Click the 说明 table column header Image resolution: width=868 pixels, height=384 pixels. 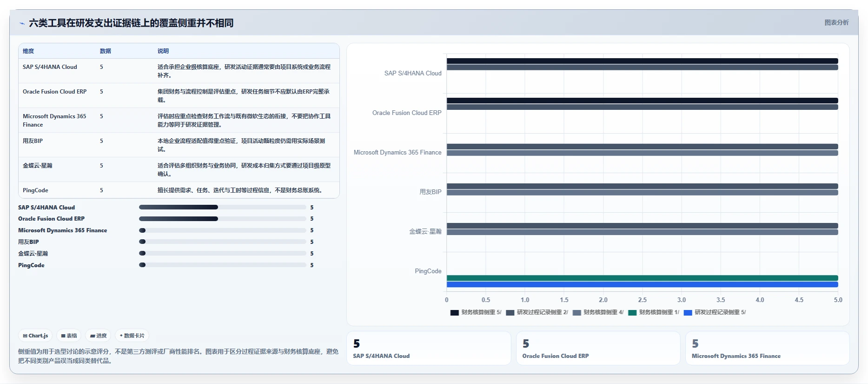point(163,51)
